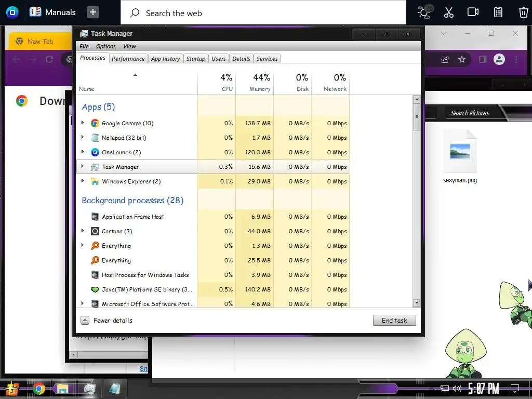
Task: Open volume control in system tray
Action: point(457,389)
